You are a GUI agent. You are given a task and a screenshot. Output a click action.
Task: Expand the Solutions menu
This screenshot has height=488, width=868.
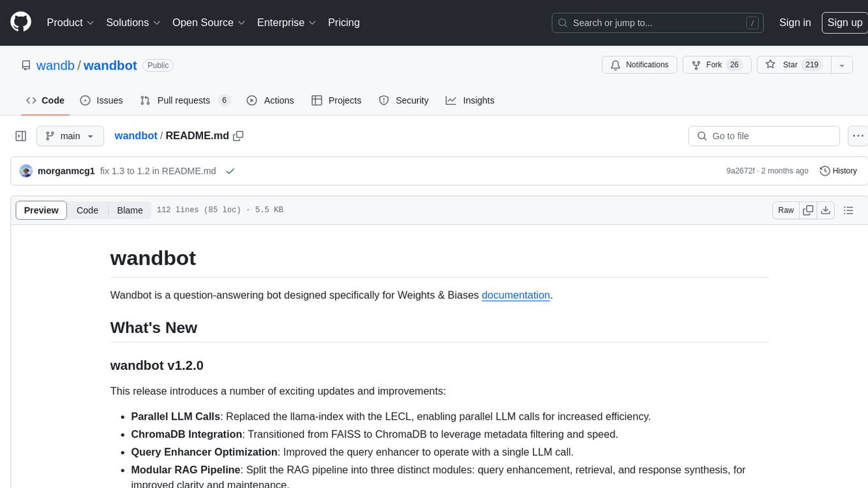pos(133,22)
